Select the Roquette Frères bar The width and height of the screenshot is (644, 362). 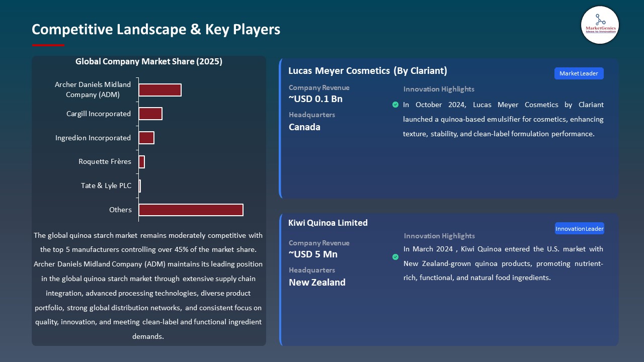click(142, 162)
